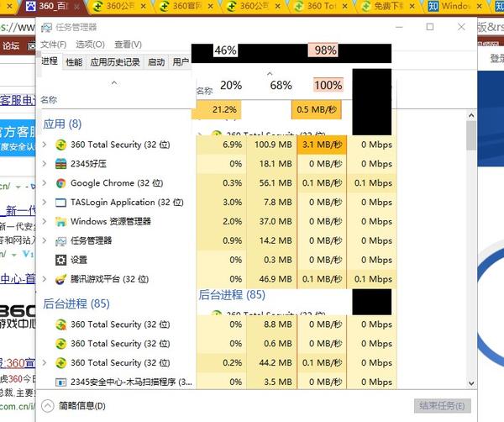Click 论坛 bookmark in the browser
The width and height of the screenshot is (504, 422).
click(x=11, y=46)
